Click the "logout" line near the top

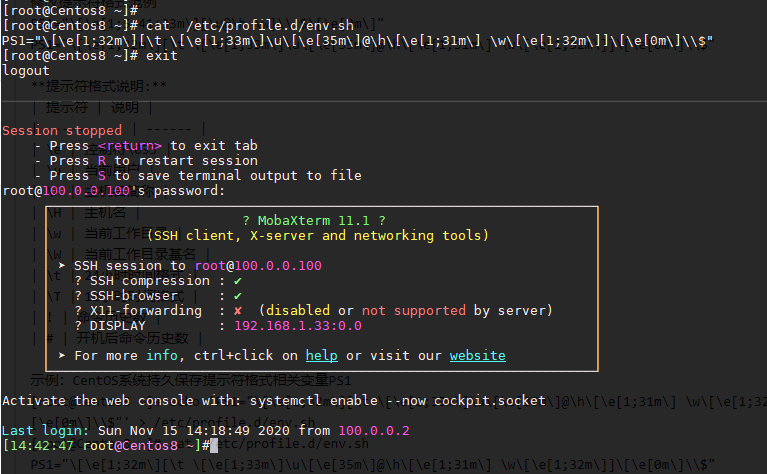26,71
